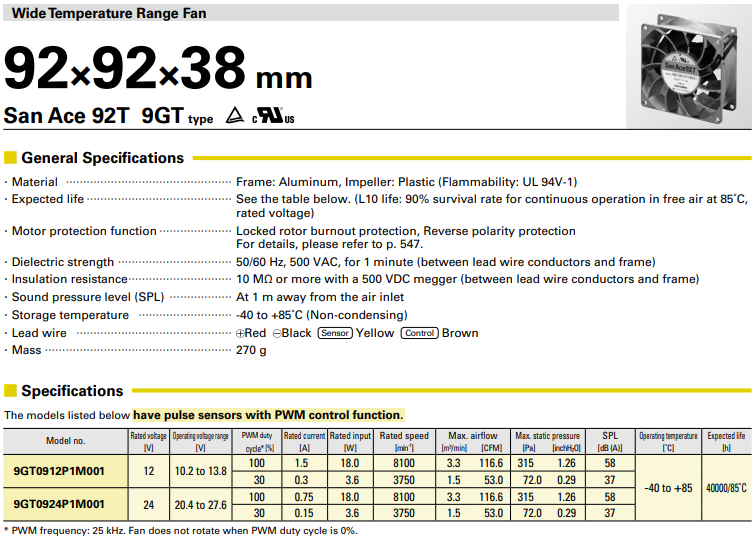The image size is (755, 541).
Task: Click the Sensor badge before Yellow
Action: (x=335, y=333)
